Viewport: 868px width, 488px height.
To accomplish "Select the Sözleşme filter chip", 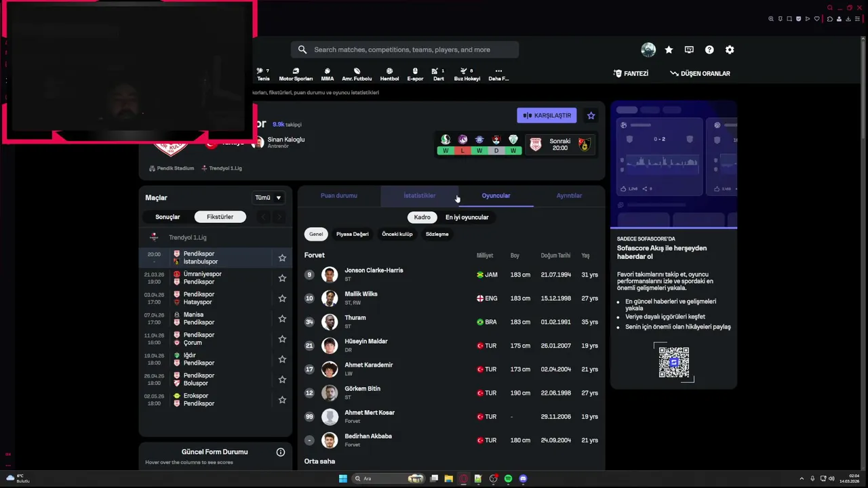I will point(437,234).
